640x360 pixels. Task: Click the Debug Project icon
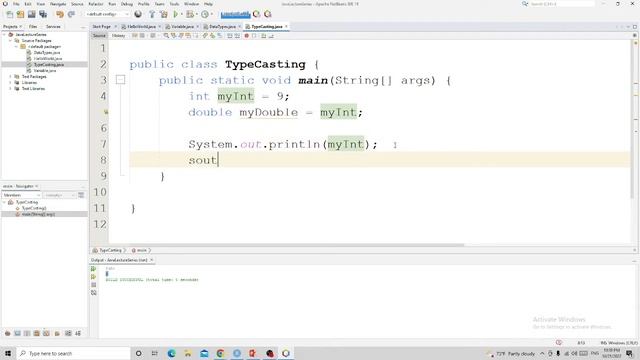(190, 14)
